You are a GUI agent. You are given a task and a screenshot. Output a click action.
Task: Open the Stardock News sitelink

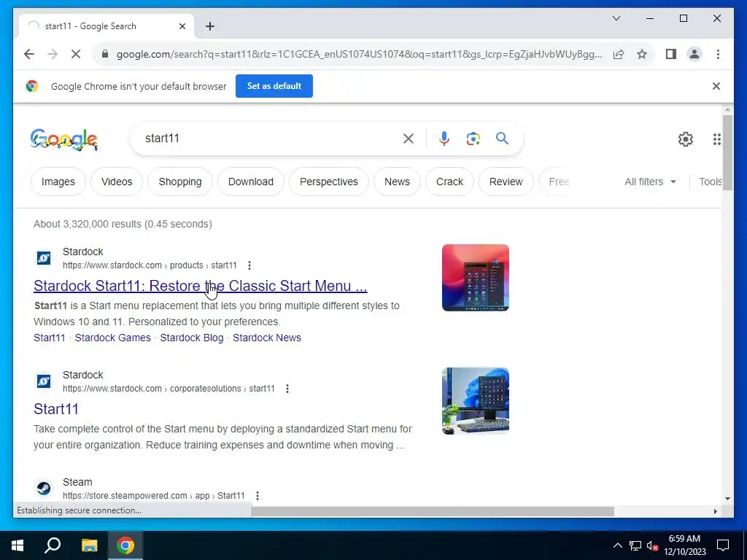pyautogui.click(x=267, y=338)
